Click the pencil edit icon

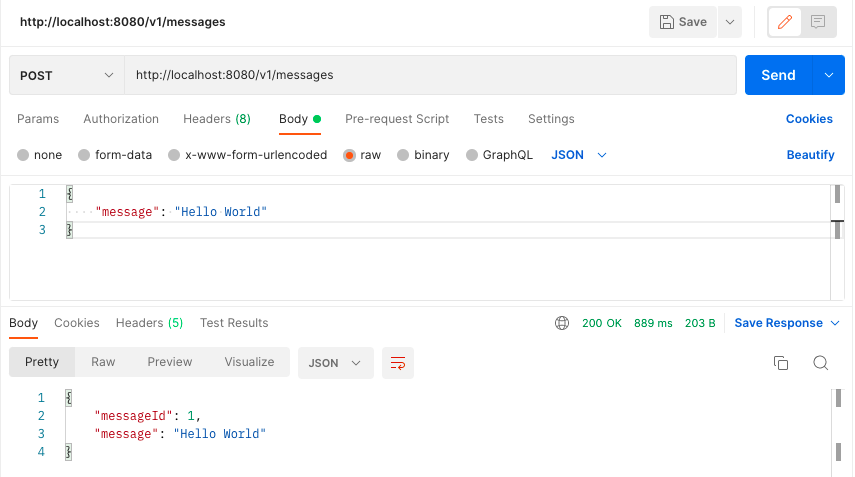point(785,22)
